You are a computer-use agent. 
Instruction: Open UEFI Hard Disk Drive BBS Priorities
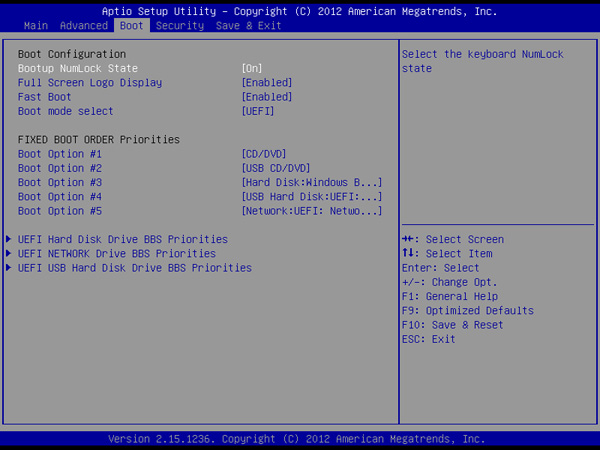[x=123, y=240]
